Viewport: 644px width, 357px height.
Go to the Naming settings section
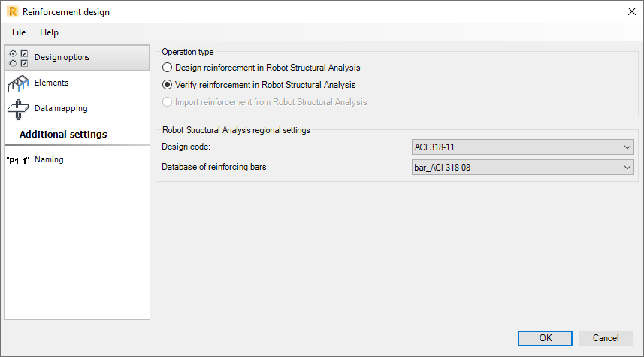pos(49,159)
